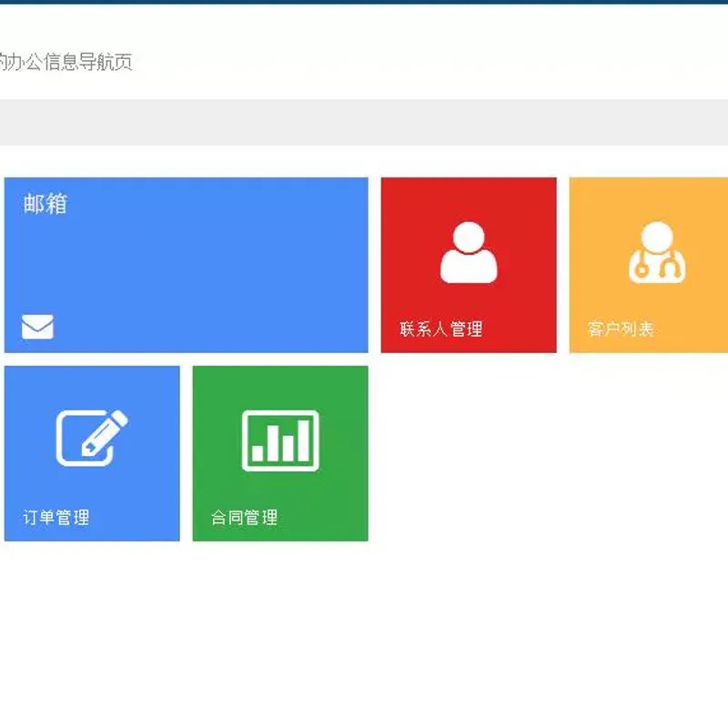Open 订单管理 order management
This screenshot has height=728, width=728.
pos(91,452)
